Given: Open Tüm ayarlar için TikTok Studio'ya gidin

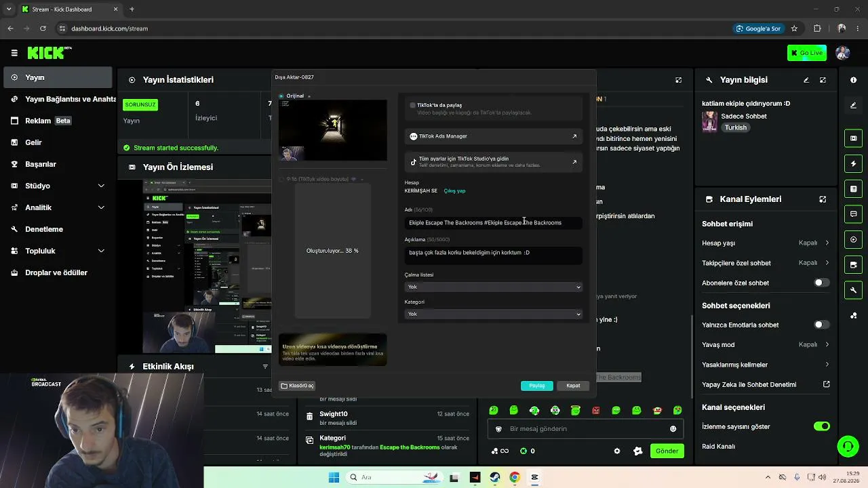Looking at the screenshot, I should (494, 162).
